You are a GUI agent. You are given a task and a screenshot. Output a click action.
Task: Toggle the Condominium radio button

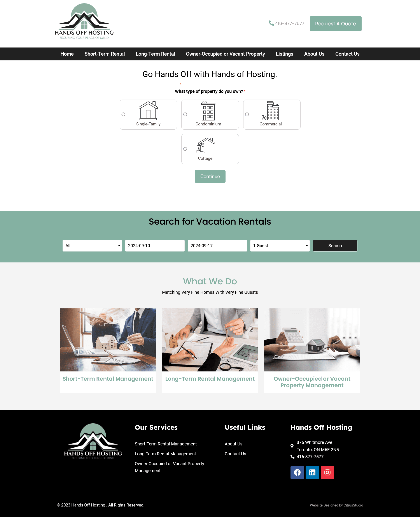tap(185, 114)
